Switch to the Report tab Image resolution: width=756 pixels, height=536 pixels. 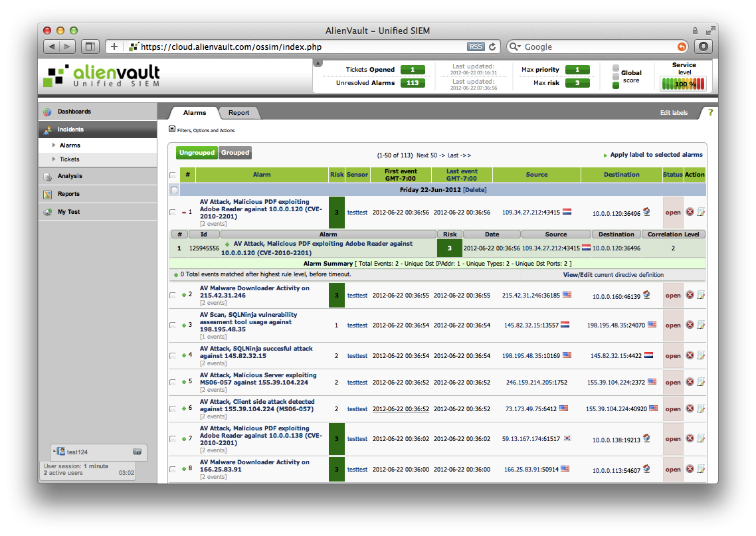[x=238, y=113]
